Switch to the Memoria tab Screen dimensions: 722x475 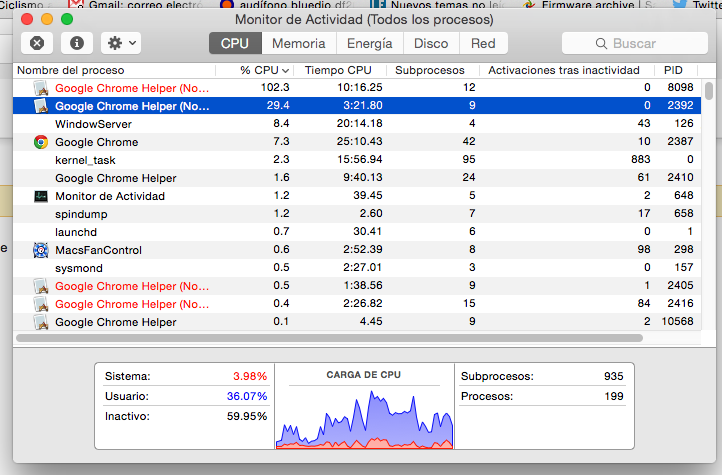(298, 43)
